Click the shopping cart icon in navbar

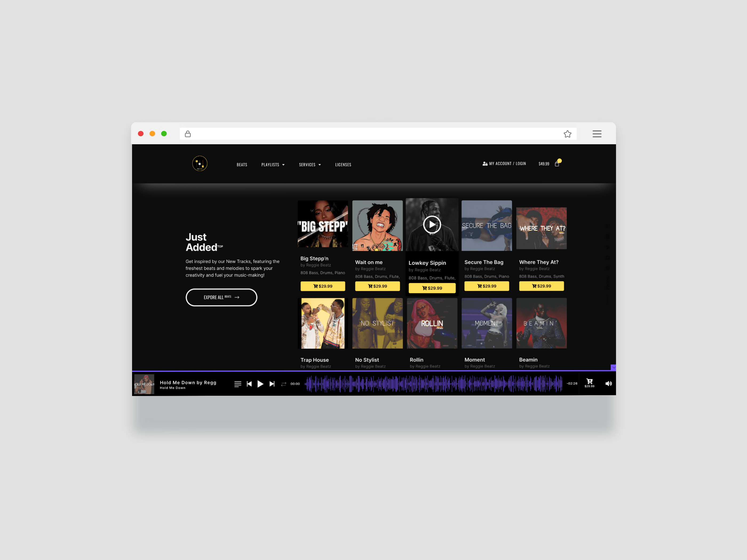558,163
